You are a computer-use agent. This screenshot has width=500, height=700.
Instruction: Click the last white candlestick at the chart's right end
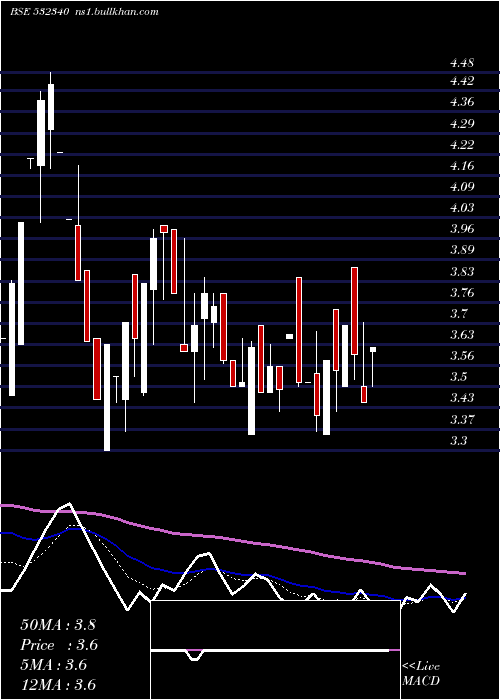pos(373,350)
